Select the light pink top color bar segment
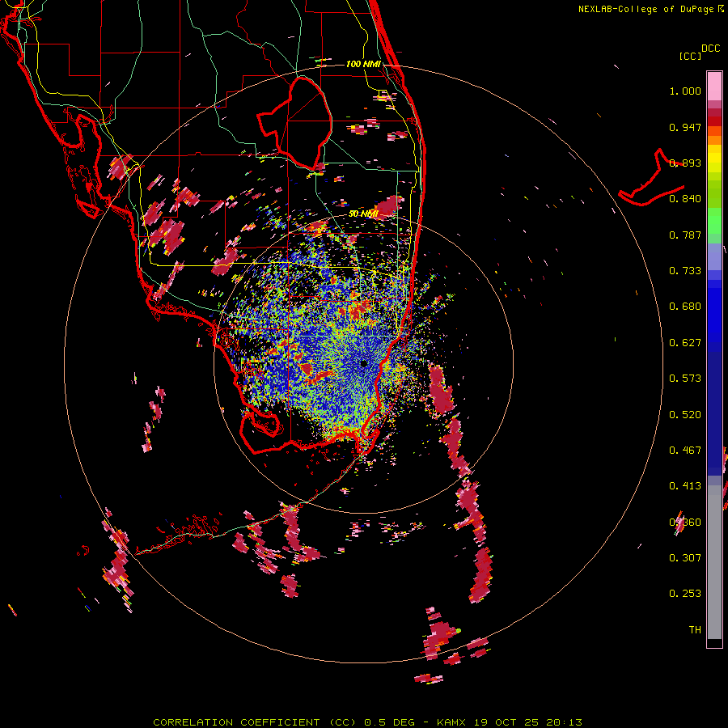The image size is (728, 728). coord(714,86)
